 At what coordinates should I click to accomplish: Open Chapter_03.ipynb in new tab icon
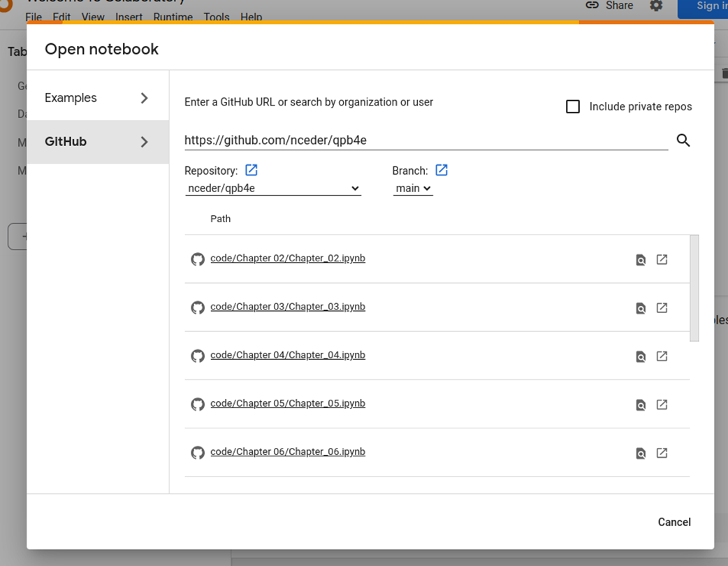(x=662, y=308)
